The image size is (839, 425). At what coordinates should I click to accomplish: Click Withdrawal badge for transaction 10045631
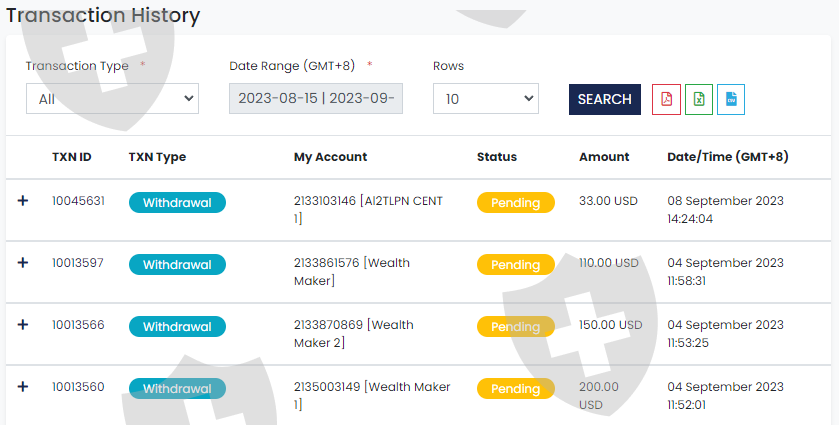pos(177,203)
